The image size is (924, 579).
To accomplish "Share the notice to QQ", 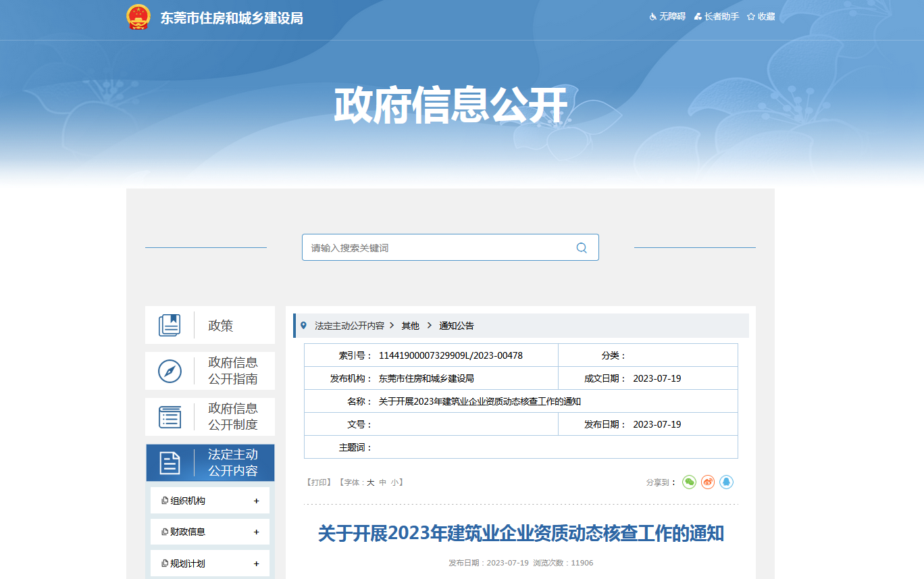I will [727, 482].
